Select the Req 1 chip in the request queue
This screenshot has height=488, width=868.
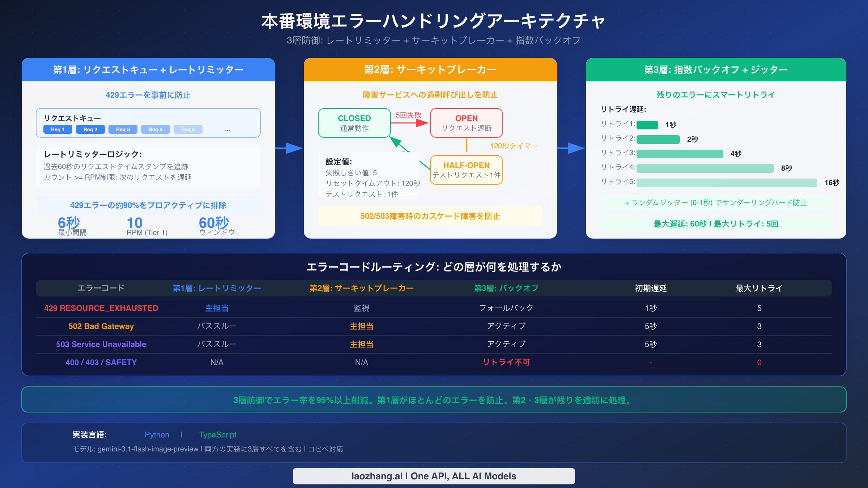click(57, 129)
